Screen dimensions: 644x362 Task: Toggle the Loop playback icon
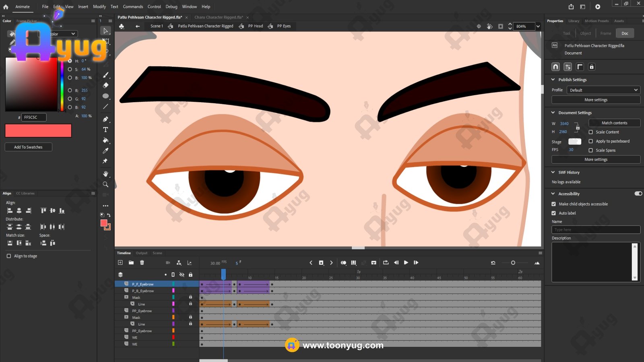[x=386, y=263]
